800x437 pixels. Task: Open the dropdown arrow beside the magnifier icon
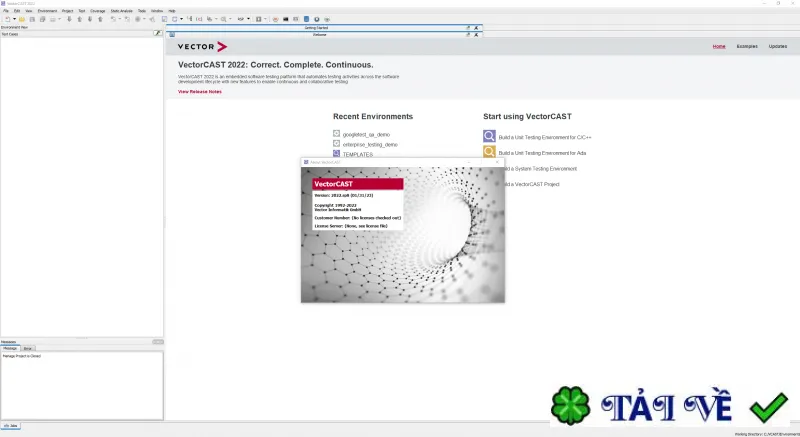pyautogui.click(x=230, y=19)
